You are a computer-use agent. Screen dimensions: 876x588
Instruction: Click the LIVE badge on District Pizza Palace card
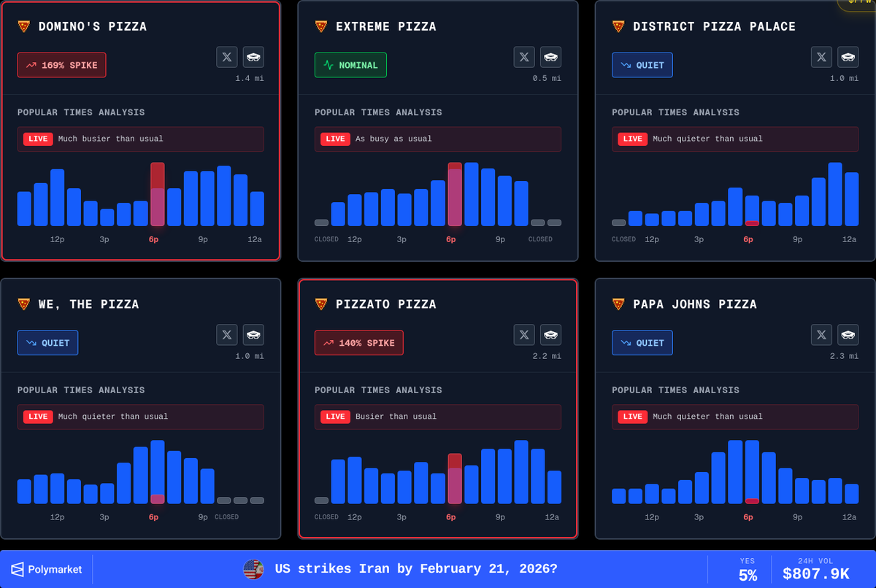click(x=632, y=139)
